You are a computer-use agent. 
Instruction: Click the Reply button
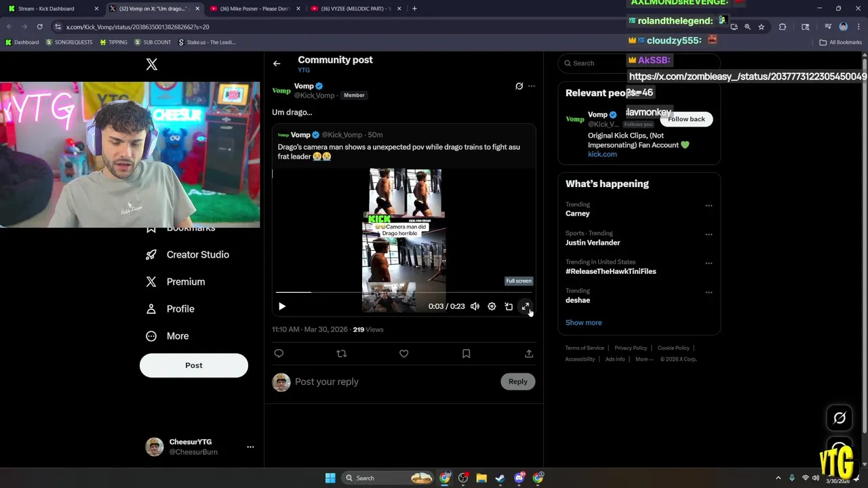pos(518,382)
